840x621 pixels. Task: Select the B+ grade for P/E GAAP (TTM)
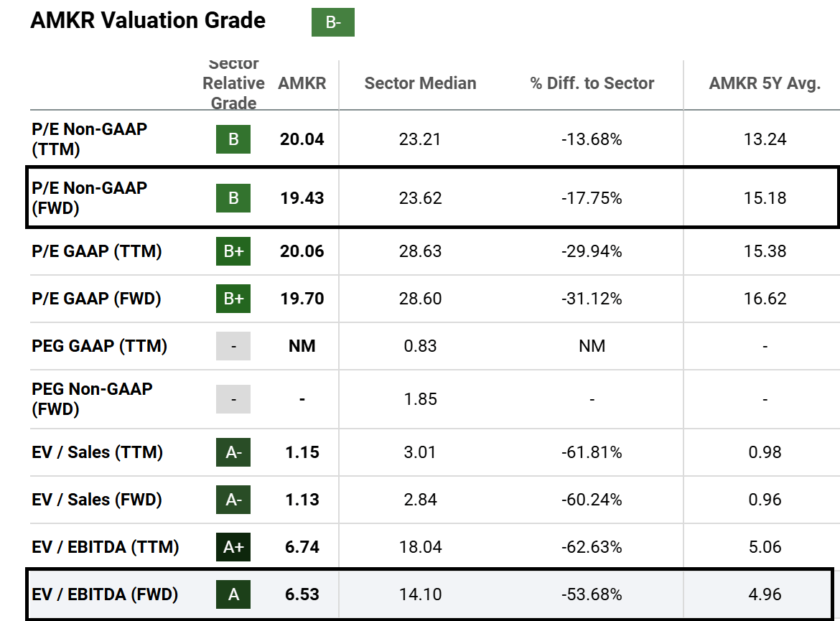tap(233, 252)
